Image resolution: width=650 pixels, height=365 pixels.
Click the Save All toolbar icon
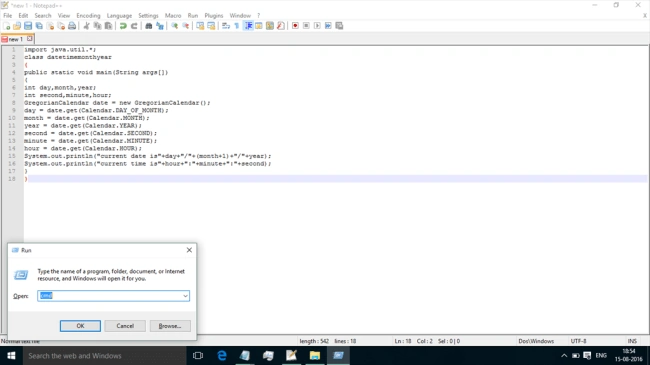(39, 26)
